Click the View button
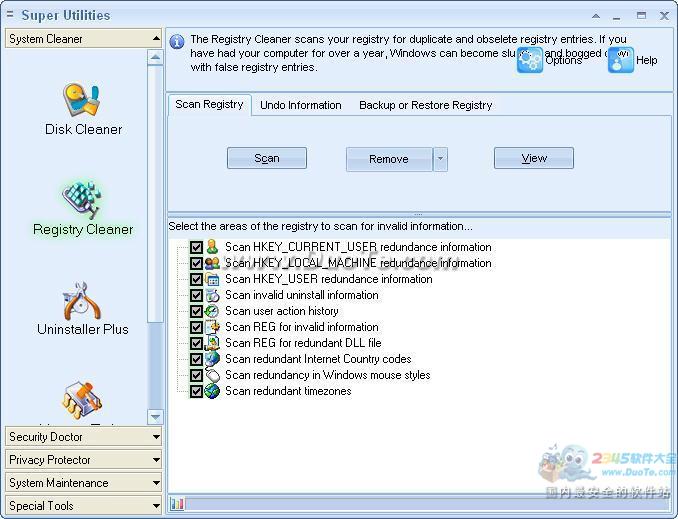 534,158
